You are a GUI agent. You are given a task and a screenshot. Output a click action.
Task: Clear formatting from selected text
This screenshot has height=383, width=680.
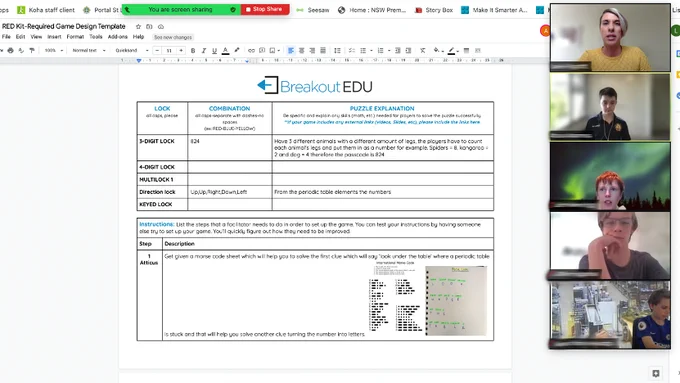click(422, 51)
